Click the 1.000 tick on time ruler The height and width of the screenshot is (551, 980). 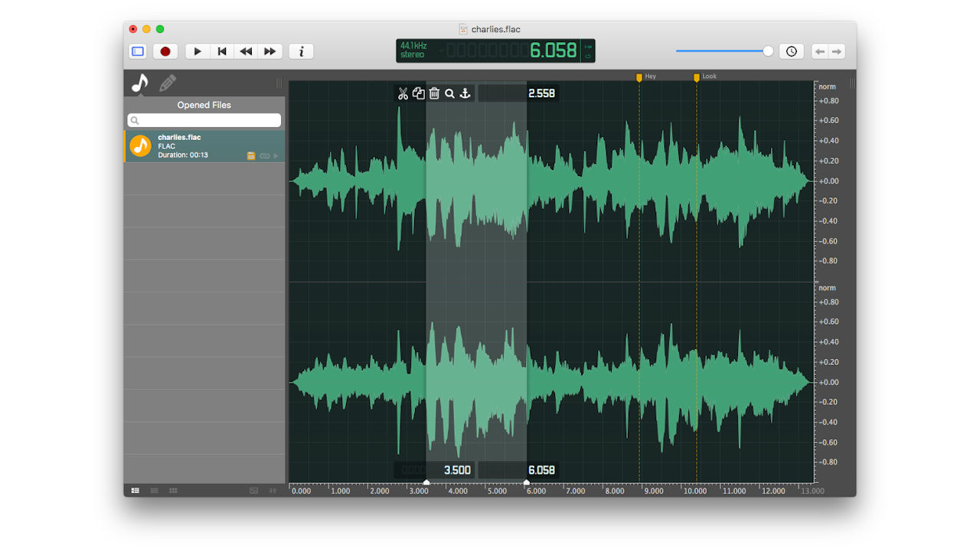pyautogui.click(x=340, y=491)
